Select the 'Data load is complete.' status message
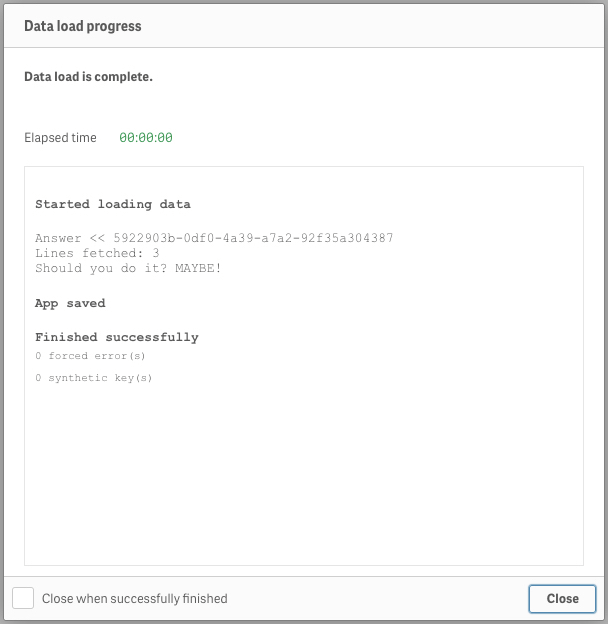608x624 pixels. tap(88, 76)
